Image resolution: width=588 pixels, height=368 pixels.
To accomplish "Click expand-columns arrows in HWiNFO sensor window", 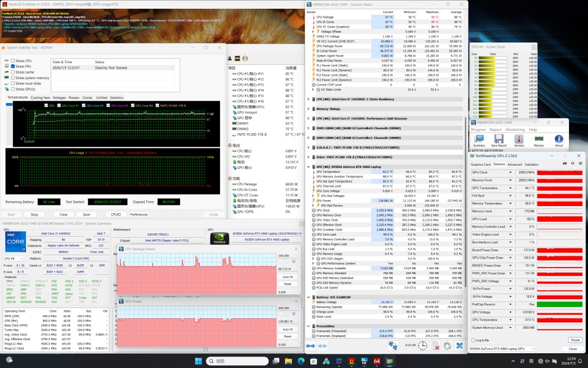I will [x=310, y=346].
